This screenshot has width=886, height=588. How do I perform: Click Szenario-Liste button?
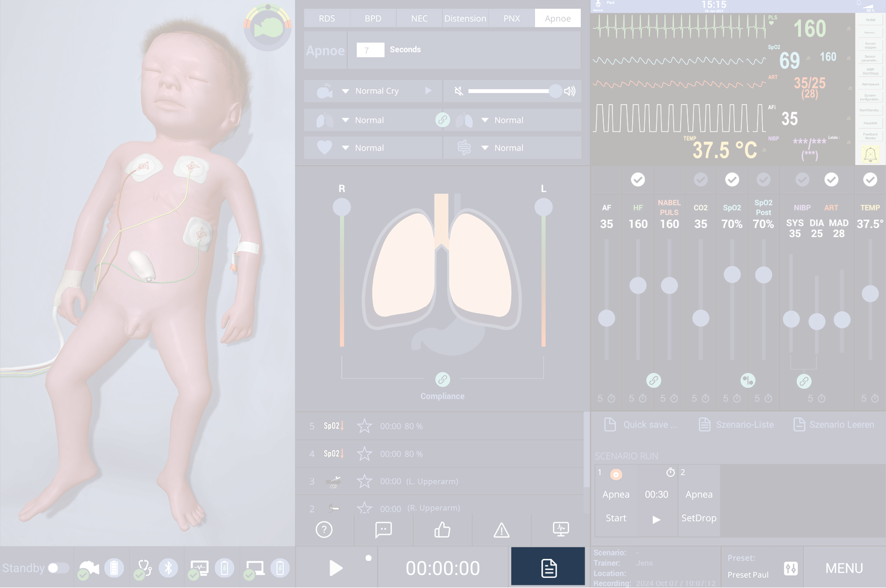point(736,425)
